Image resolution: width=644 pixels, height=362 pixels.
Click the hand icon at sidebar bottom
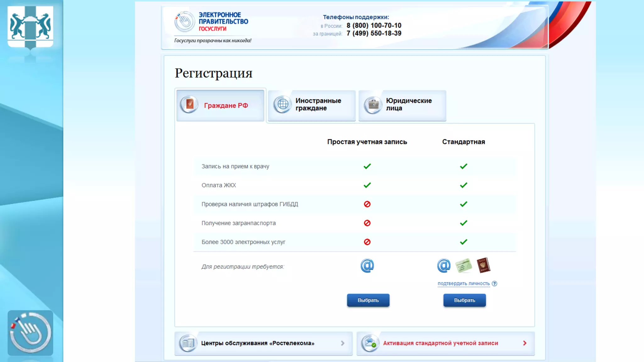(30, 333)
